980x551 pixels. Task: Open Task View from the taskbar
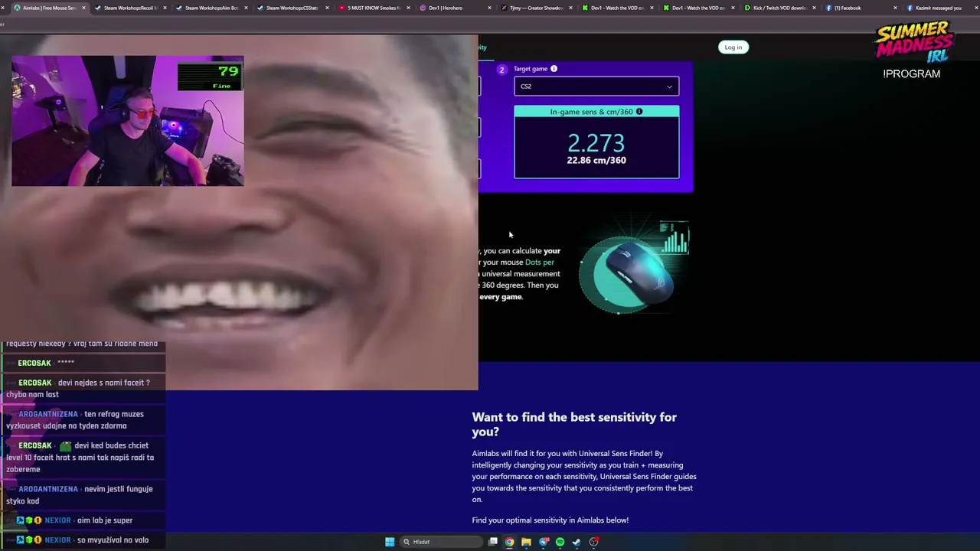[x=493, y=542]
